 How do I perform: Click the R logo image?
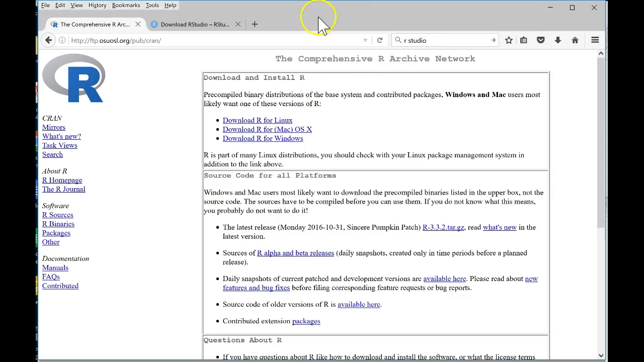(x=74, y=78)
